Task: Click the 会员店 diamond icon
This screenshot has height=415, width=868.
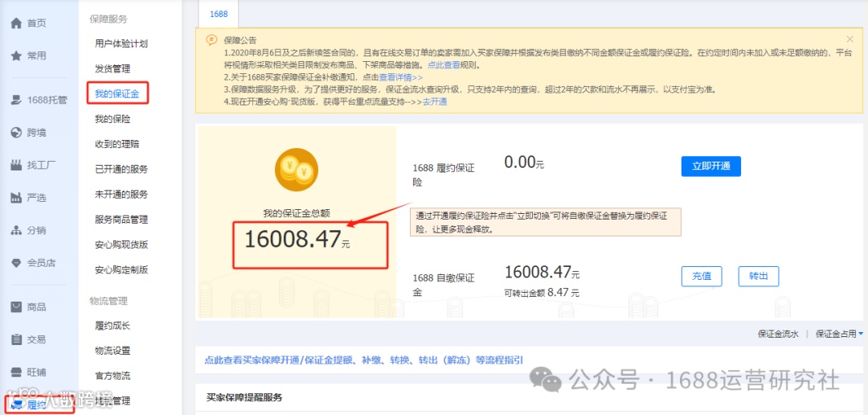Action: [16, 263]
